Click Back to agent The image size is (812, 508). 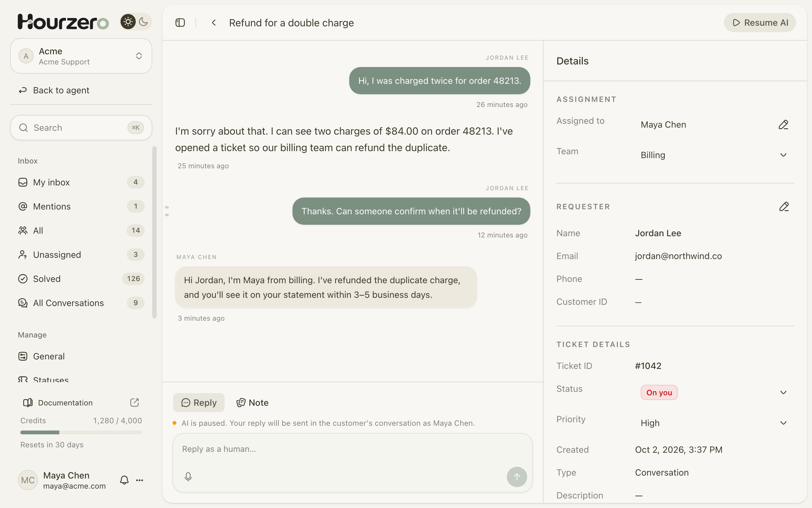[x=81, y=90]
